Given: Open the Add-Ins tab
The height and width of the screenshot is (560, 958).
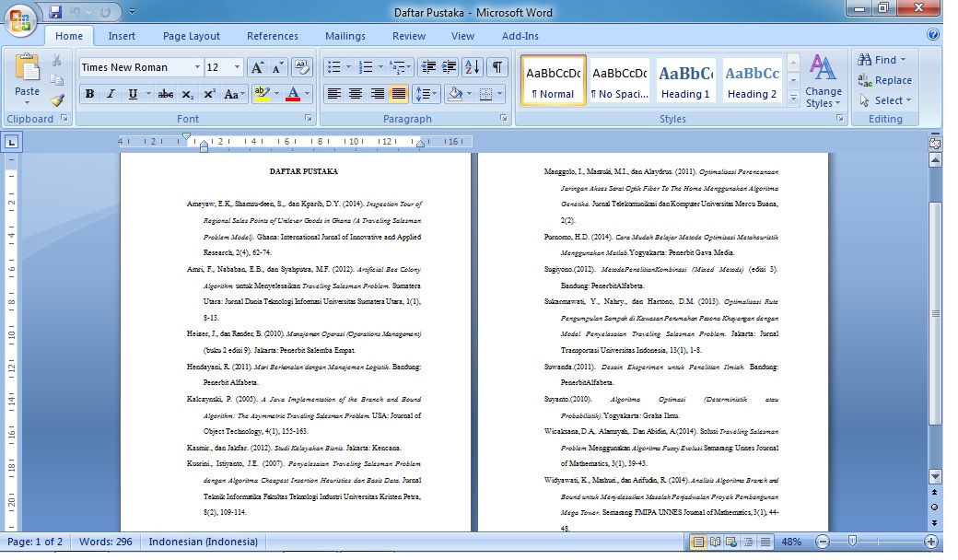Looking at the screenshot, I should [520, 36].
